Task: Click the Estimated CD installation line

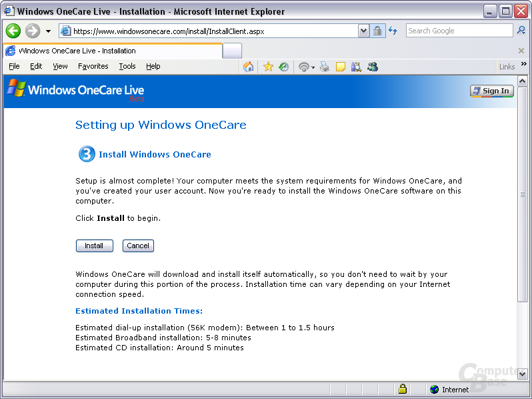Action: tap(159, 348)
